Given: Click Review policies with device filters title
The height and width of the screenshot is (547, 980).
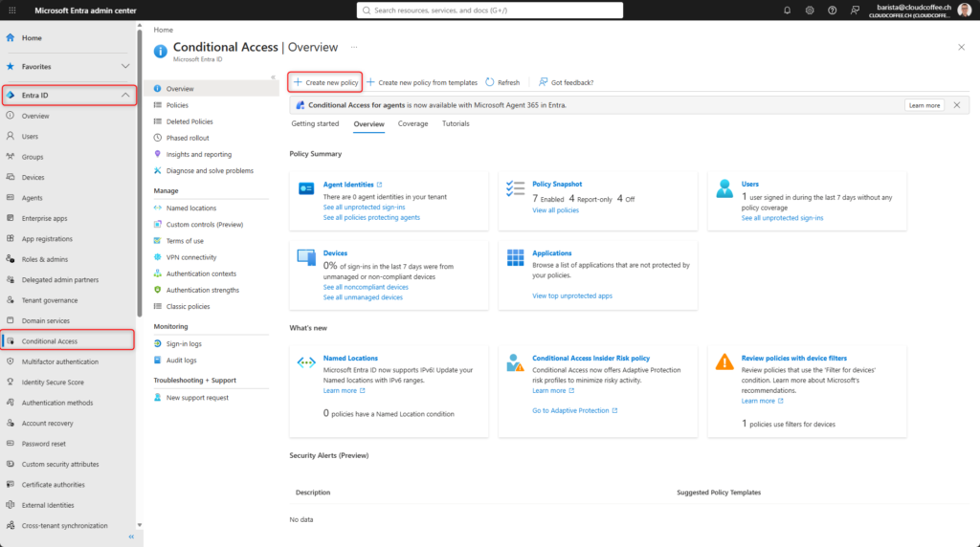Looking at the screenshot, I should pos(793,359).
